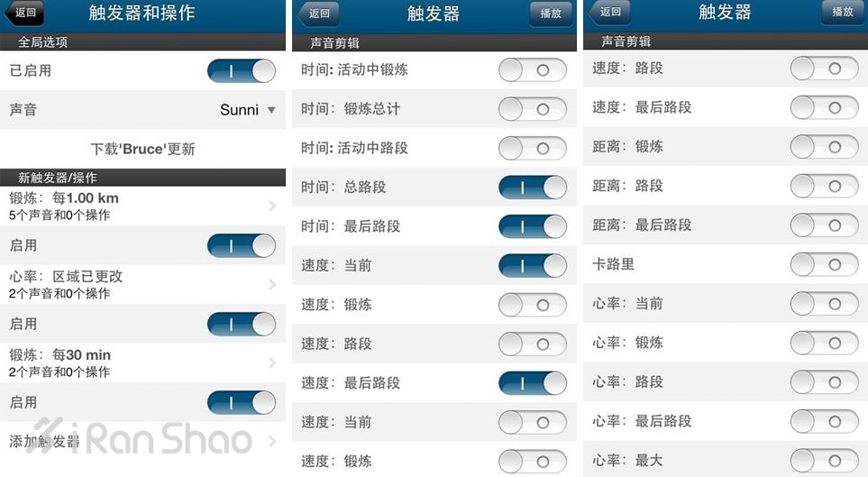Turn on the 心率: 最后路段 switch
The image size is (868, 477).
pyautogui.click(x=823, y=421)
